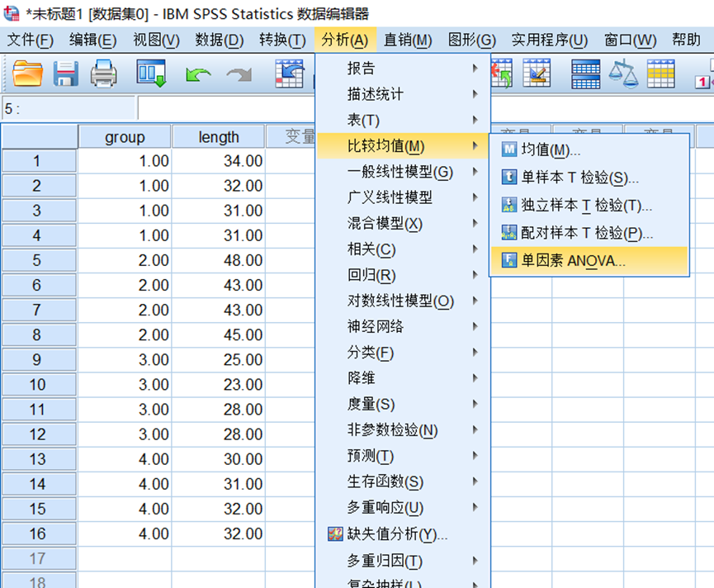The width and height of the screenshot is (714, 588).
Task: Select row header 1
Action: [39, 161]
